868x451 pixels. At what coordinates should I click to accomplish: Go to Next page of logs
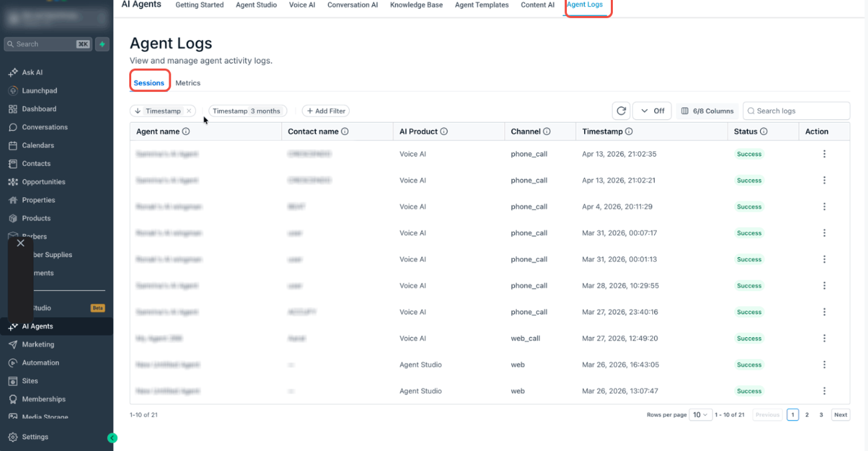[x=841, y=414]
